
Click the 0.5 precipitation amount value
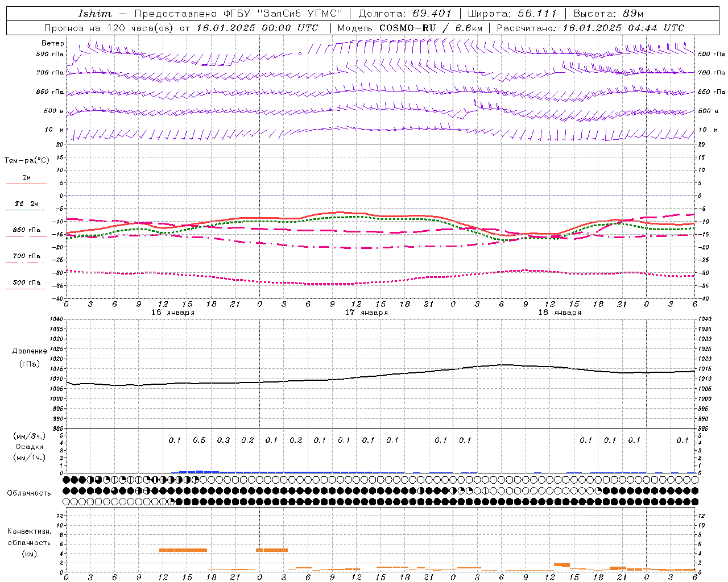tap(199, 440)
